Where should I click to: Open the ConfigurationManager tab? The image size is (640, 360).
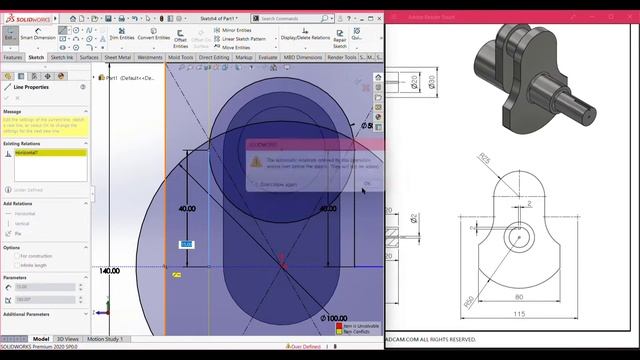pos(34,76)
